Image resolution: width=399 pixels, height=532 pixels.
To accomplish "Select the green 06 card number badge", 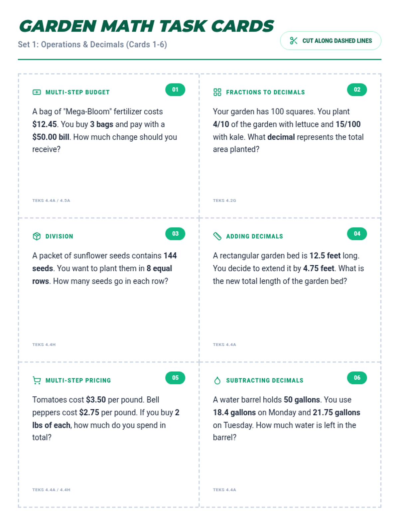I will point(357,377).
